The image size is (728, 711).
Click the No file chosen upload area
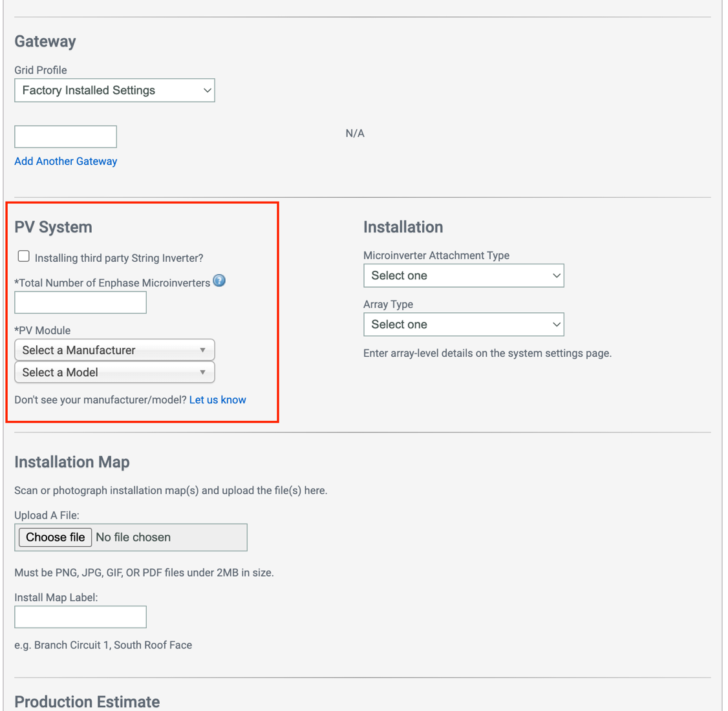coord(168,537)
